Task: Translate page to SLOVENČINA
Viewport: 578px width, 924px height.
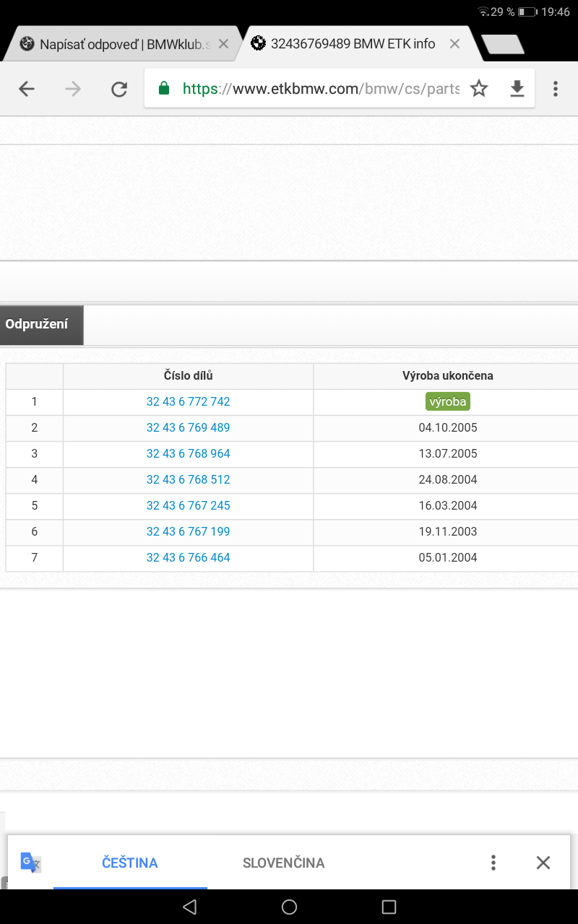Action: click(x=283, y=863)
